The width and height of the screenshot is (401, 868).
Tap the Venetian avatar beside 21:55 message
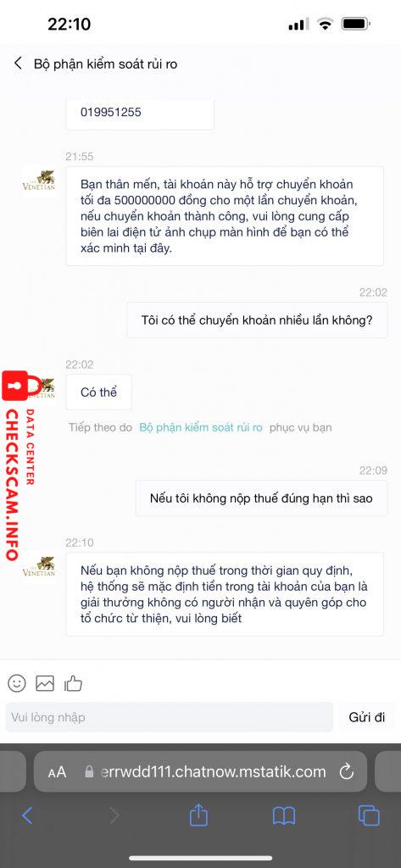[x=39, y=181]
